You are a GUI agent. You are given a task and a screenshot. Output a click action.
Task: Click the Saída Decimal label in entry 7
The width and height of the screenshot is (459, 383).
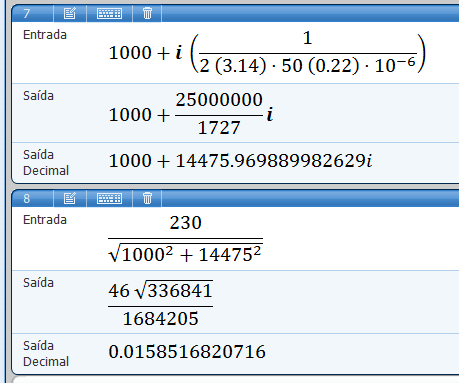click(x=46, y=163)
